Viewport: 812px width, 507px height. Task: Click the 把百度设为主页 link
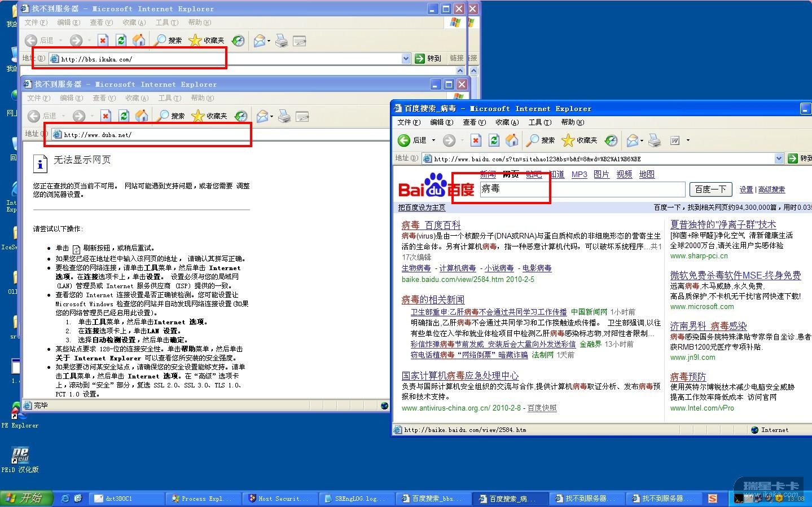[x=422, y=208]
